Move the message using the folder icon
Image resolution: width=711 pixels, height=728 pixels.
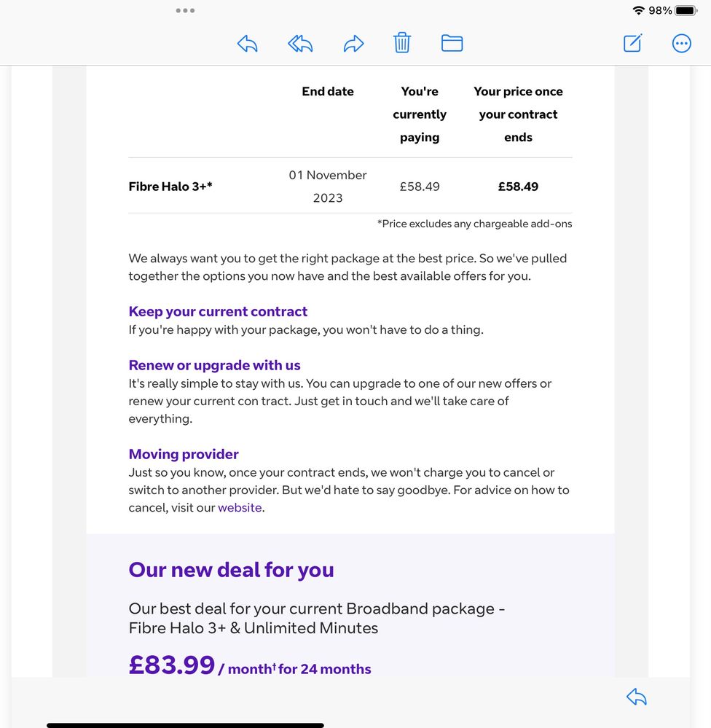click(x=452, y=44)
